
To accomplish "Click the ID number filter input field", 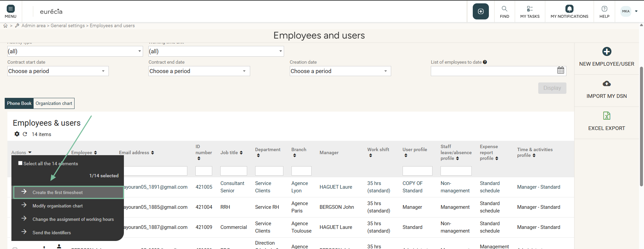I will (203, 171).
